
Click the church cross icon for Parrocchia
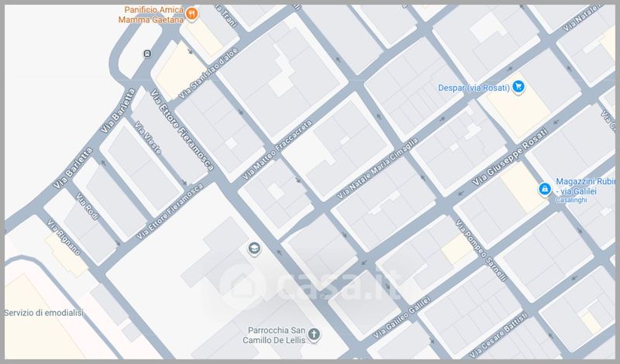tap(313, 335)
